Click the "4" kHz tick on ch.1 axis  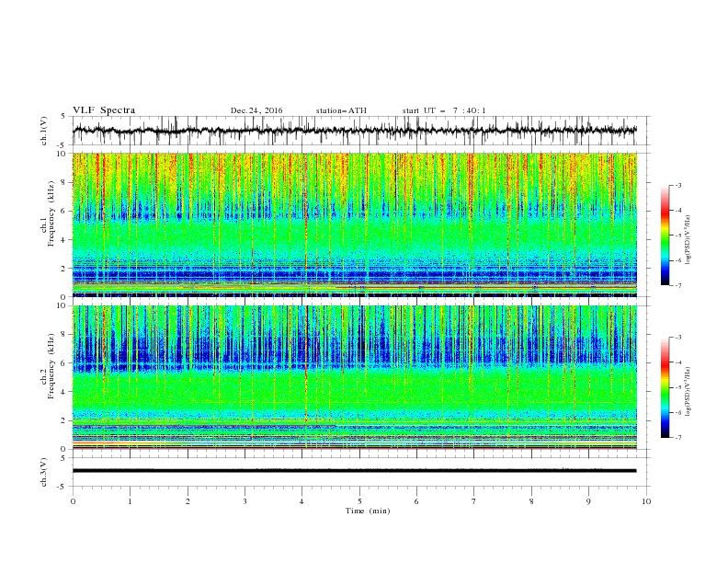(x=63, y=240)
